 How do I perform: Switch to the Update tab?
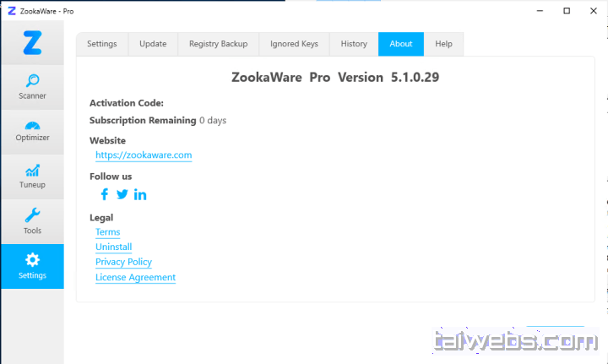coord(153,44)
